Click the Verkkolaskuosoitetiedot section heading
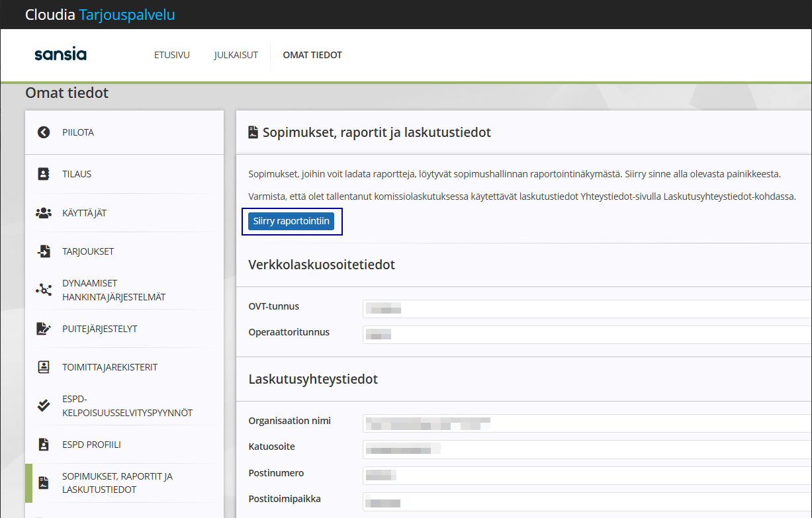The image size is (812, 518). click(x=322, y=265)
